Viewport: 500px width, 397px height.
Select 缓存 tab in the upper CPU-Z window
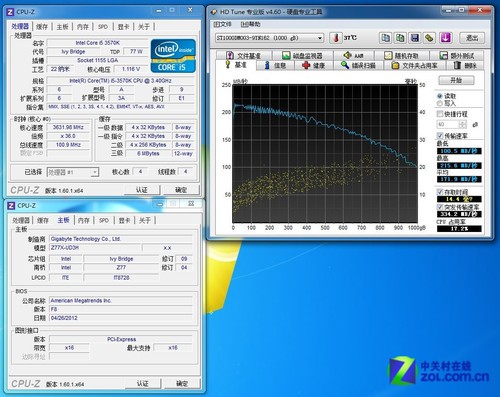pyautogui.click(x=42, y=27)
